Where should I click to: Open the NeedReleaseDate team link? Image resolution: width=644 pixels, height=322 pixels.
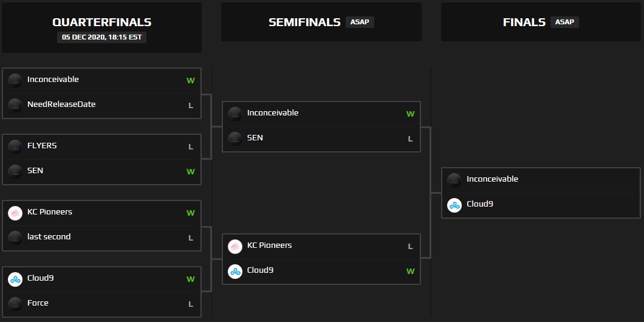point(61,104)
